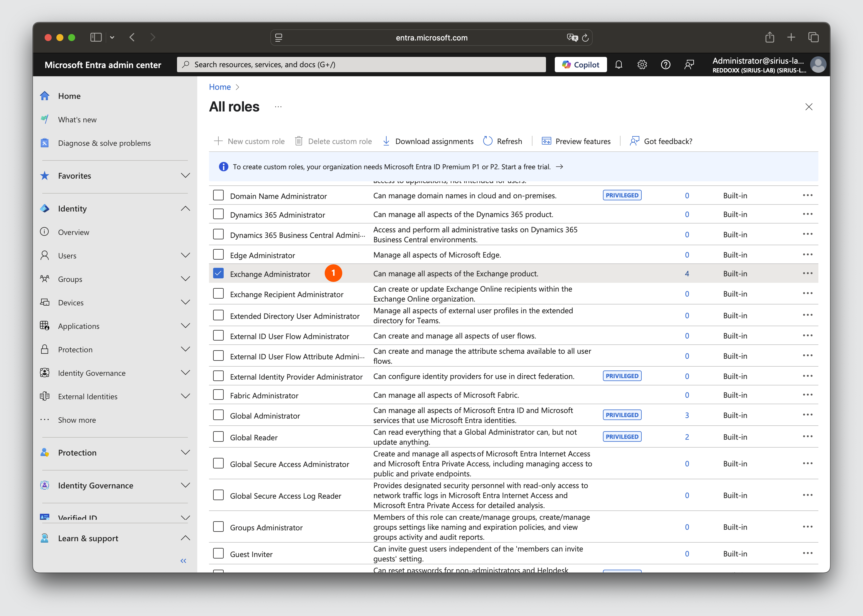Click the page settings icon in address bar

tap(279, 38)
